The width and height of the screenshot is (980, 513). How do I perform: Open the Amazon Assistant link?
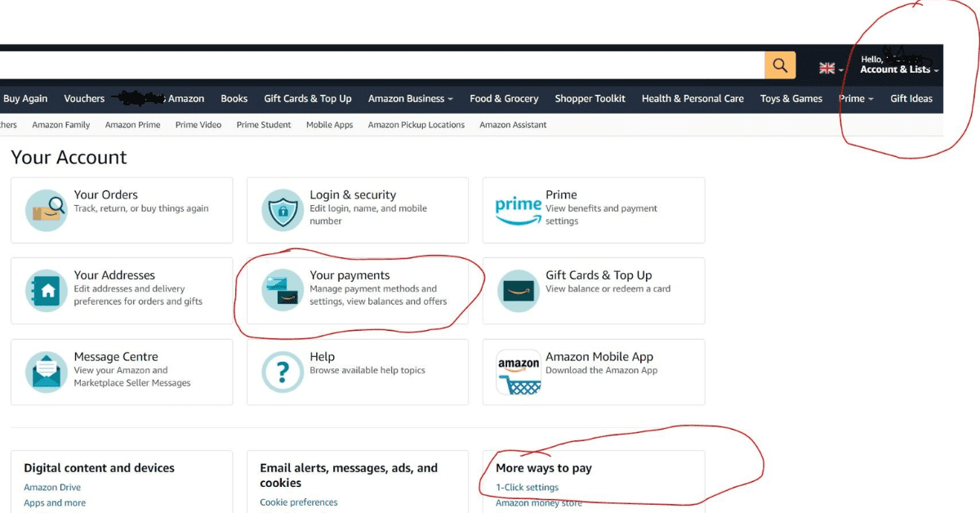(x=513, y=125)
